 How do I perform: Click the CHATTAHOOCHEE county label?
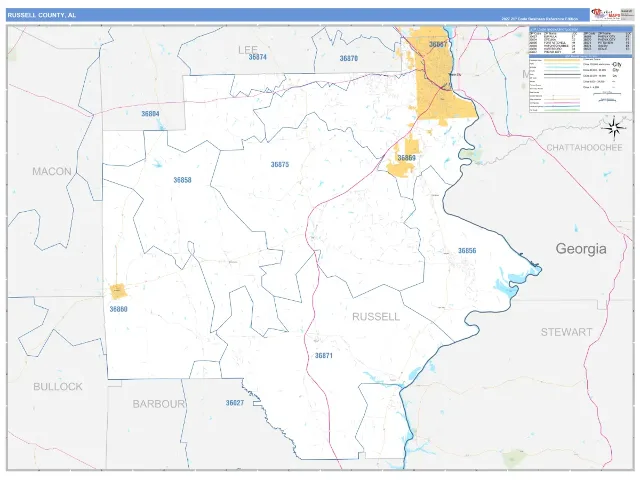pos(584,148)
